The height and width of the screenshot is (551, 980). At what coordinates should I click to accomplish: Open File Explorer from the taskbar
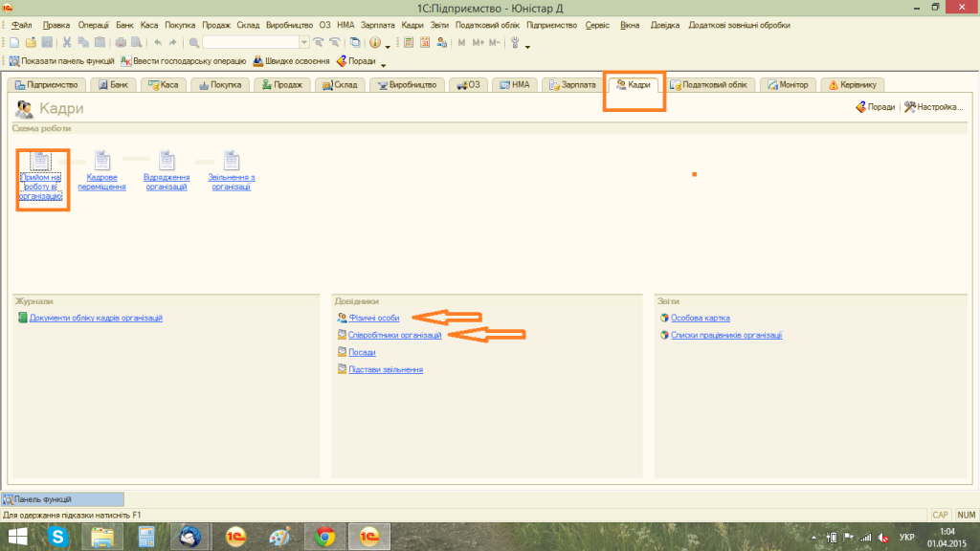101,537
